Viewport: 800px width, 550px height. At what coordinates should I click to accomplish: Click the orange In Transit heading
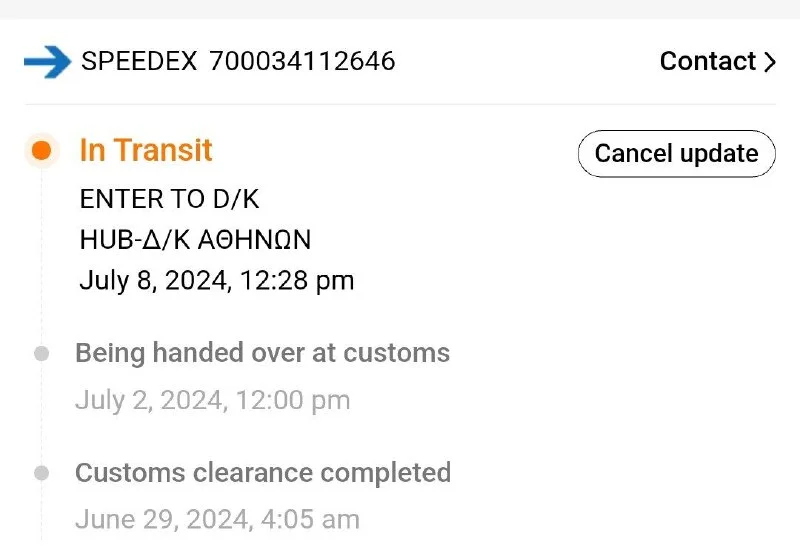pyautogui.click(x=146, y=151)
